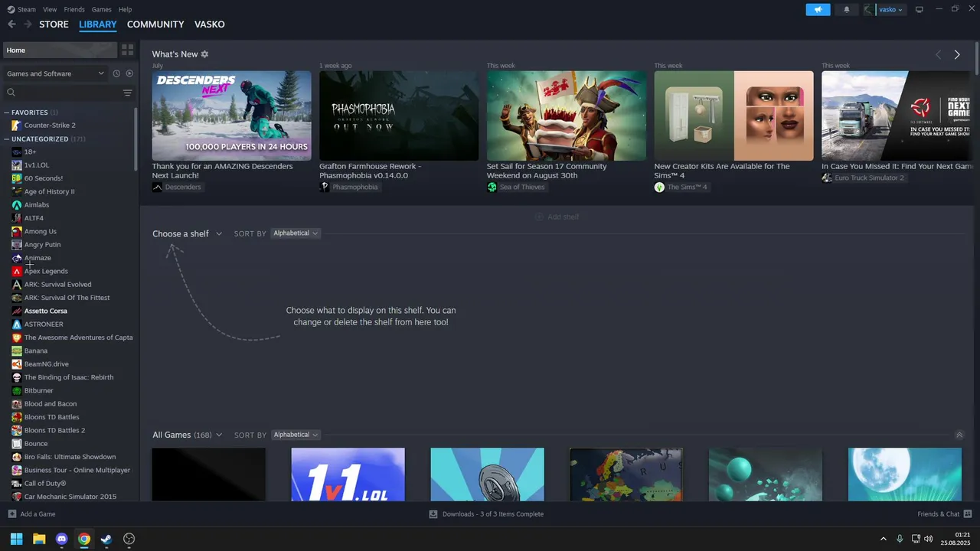Click the Sea of Thieves game tag
Image resolution: width=980 pixels, height=551 pixels.
click(x=517, y=187)
